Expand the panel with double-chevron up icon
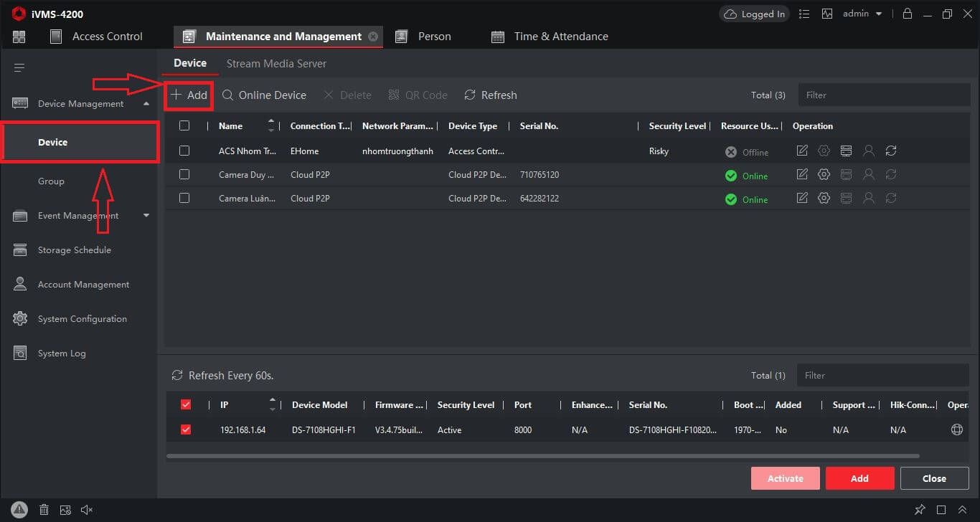The image size is (980, 522). [963, 510]
